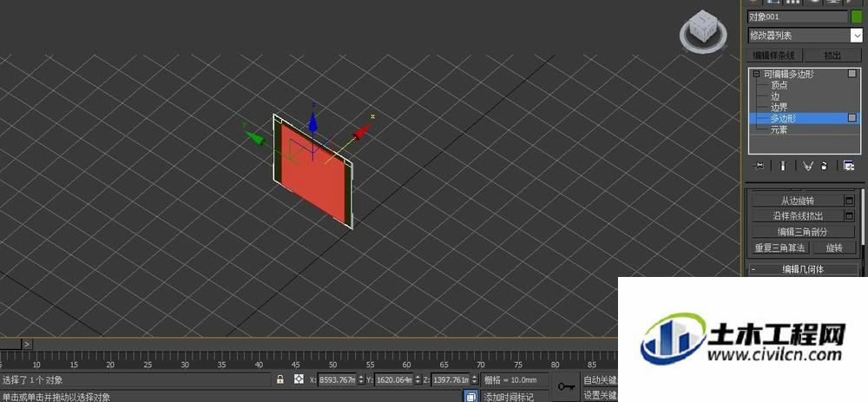Open settings box beside 从边旋转
Viewport: 868px width, 402px height.
click(850, 201)
